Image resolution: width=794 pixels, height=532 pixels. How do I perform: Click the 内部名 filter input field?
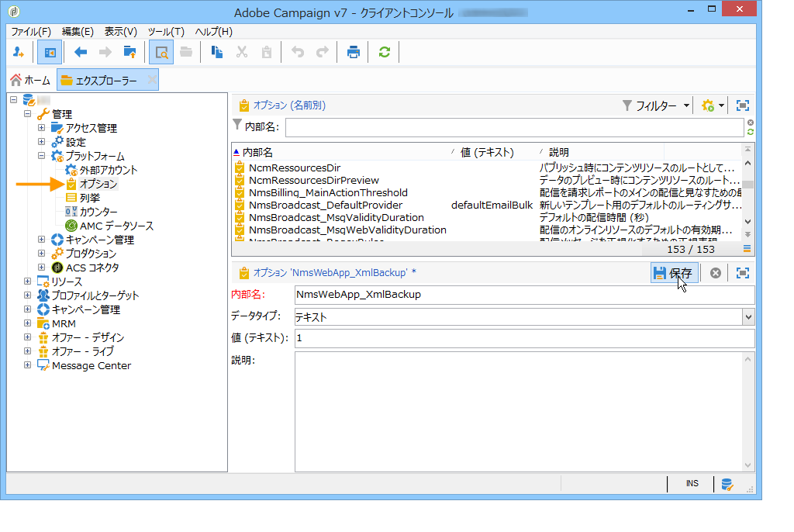tap(515, 127)
